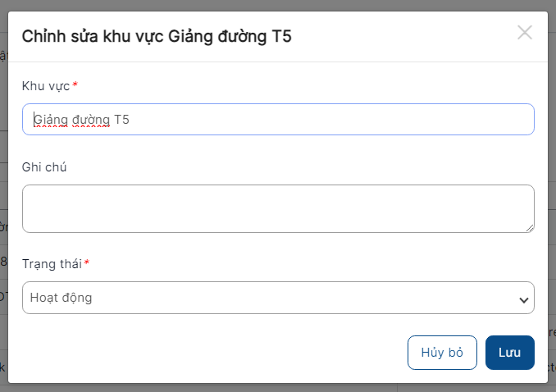Screen dimensions: 556x392
Task: Focus the Khu vực input field
Action: point(278,119)
